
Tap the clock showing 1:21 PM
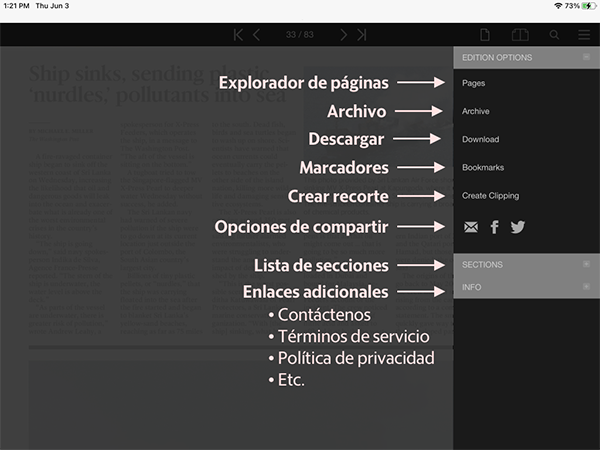coord(16,6)
